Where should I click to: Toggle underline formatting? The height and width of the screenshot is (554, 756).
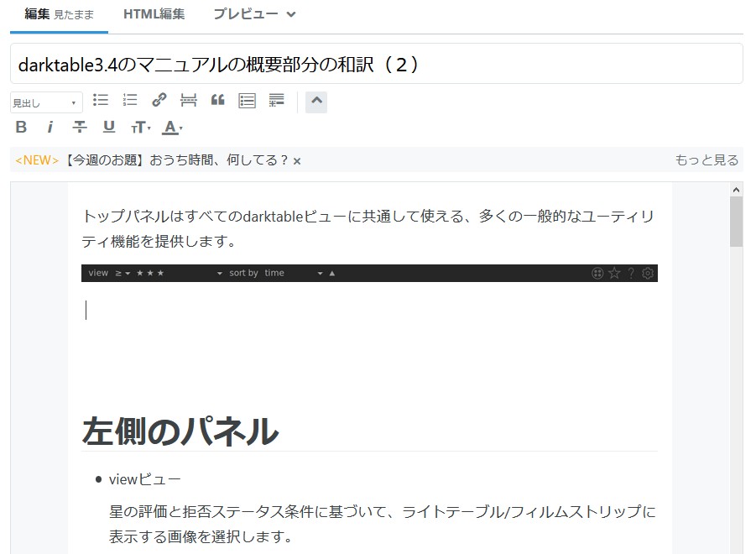coord(109,128)
